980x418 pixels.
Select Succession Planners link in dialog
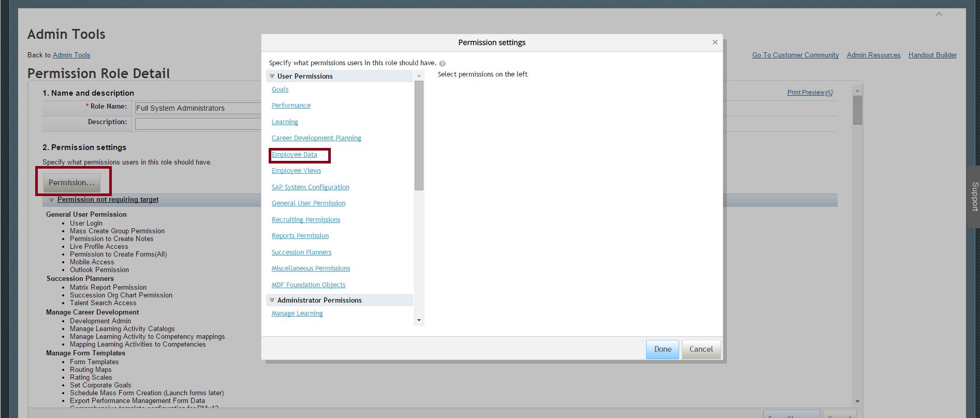coord(301,252)
